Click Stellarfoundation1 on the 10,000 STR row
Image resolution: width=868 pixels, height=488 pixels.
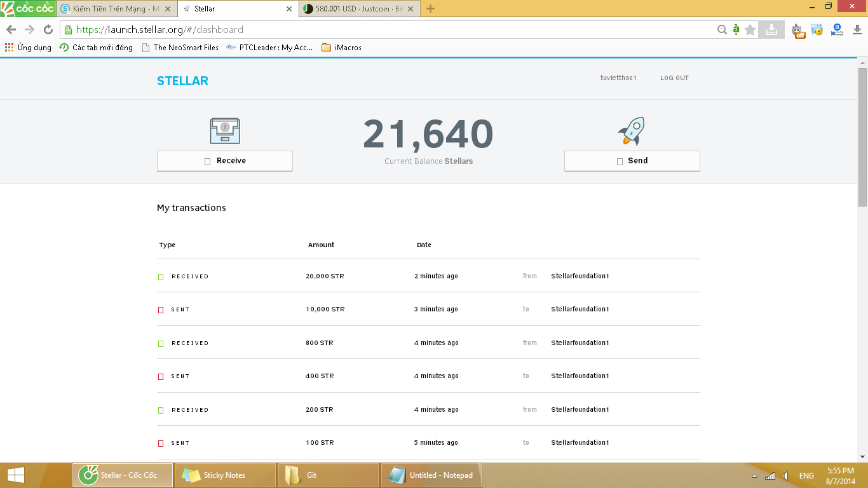[580, 309]
